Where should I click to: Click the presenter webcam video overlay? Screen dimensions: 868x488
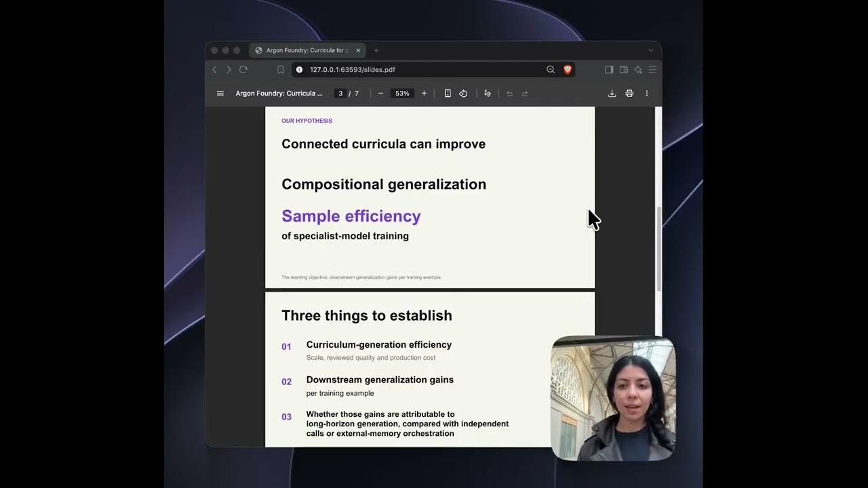pyautogui.click(x=613, y=399)
